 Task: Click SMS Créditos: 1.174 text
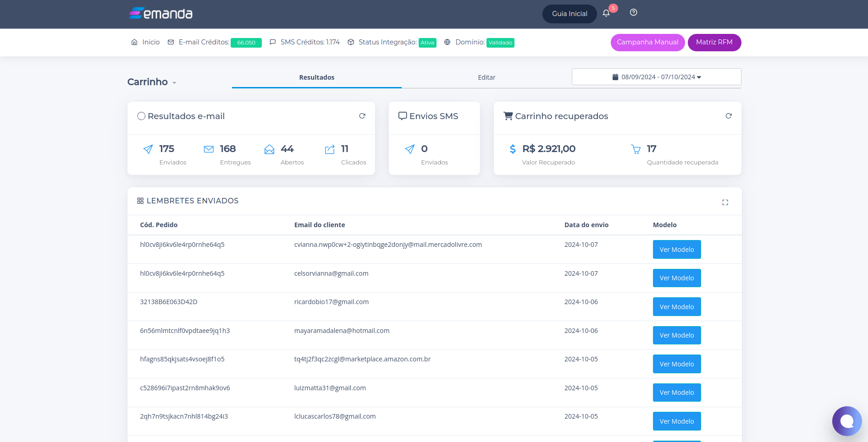310,42
